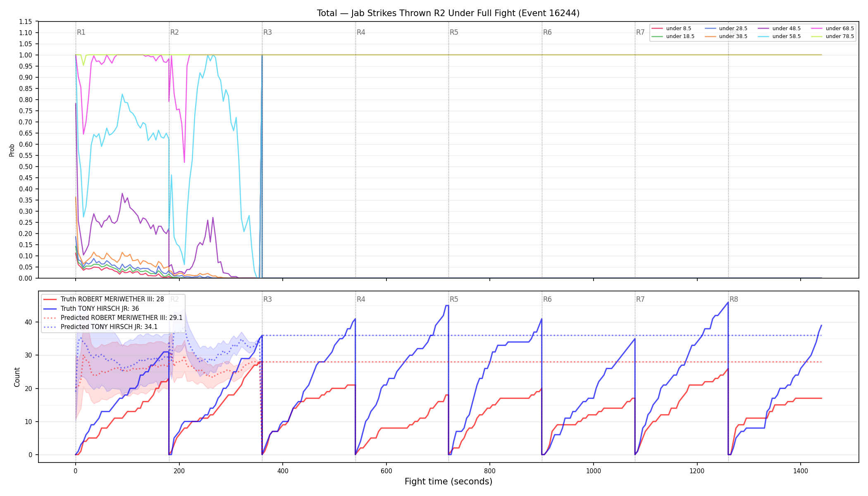
Task: Click the R4 round marker in the probability chart
Action: [361, 32]
